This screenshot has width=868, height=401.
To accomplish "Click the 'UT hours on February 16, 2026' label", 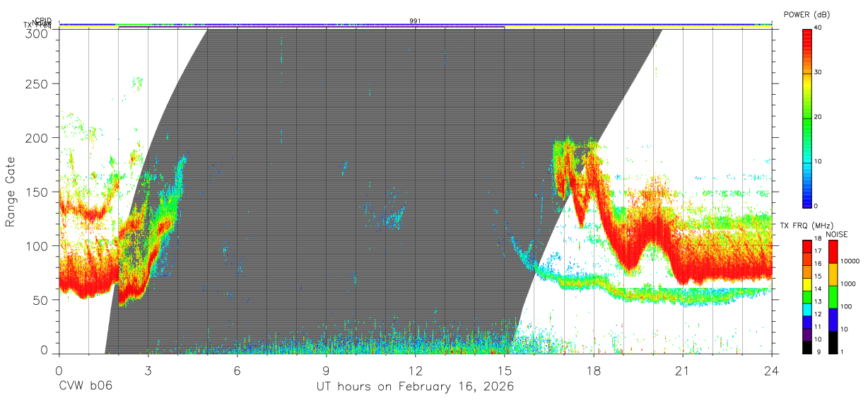I will pyautogui.click(x=415, y=387).
